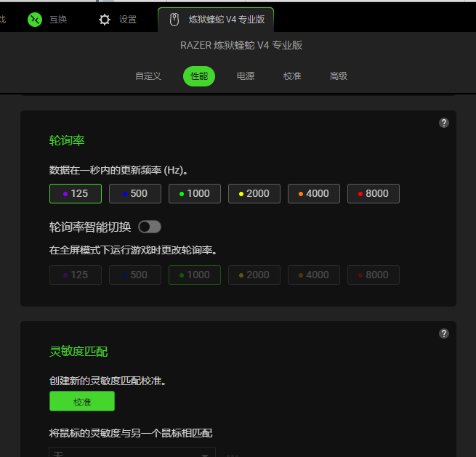476x457 pixels.
Task: Pick dimmed 500 option under smart switching
Action: [135, 275]
